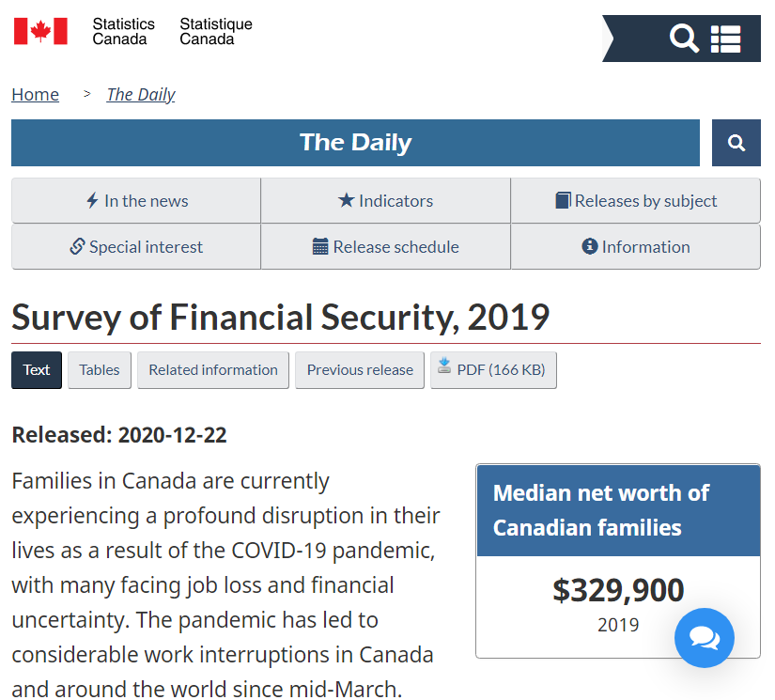Follow The Daily breadcrumb link
Viewport: 775px width, 700px height.
141,95
